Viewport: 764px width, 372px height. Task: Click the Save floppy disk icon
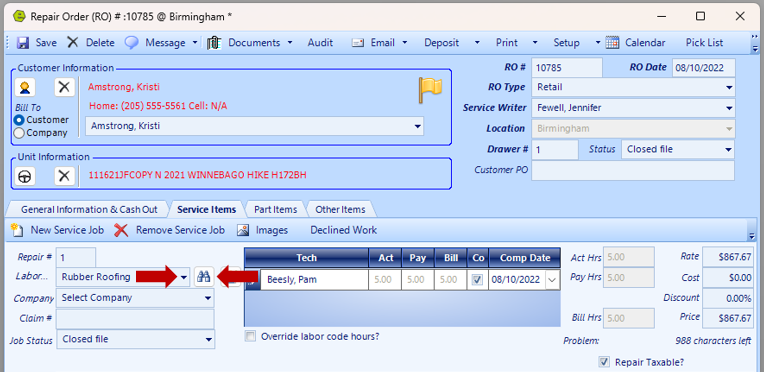(23, 43)
